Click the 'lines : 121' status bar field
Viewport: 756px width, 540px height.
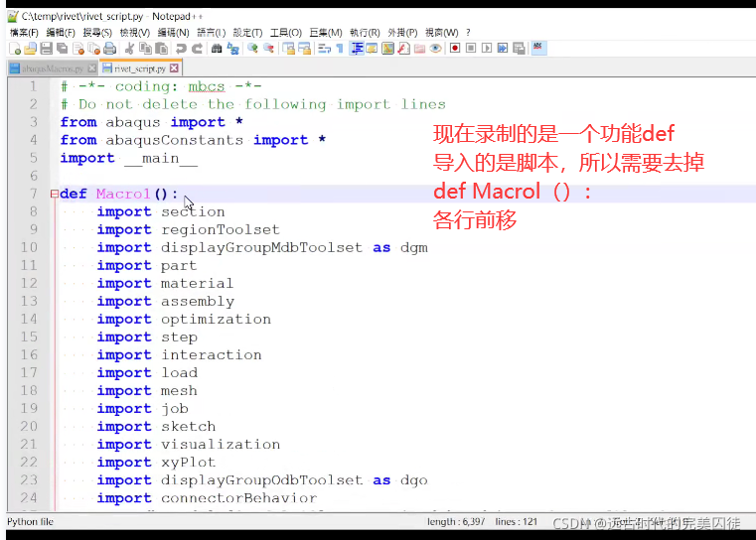(x=516, y=522)
